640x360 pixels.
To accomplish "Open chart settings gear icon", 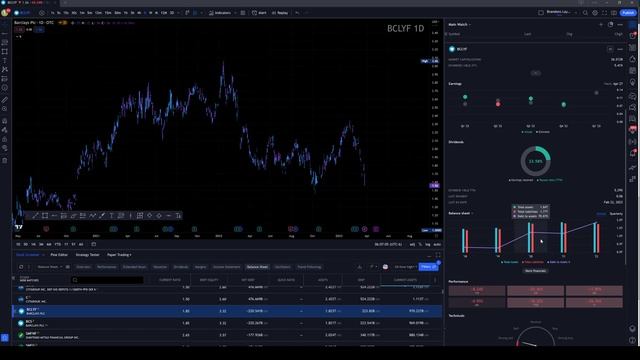I will 595,13.
